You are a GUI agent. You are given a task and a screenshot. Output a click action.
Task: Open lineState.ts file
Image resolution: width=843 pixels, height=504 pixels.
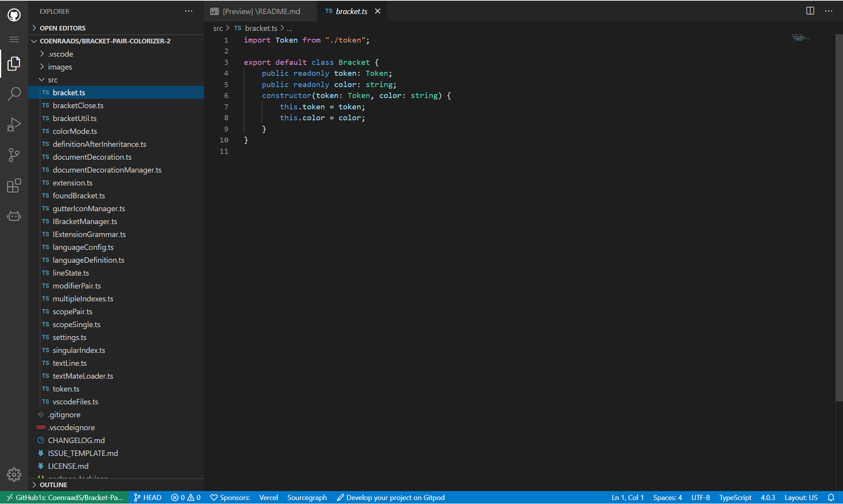116,273
